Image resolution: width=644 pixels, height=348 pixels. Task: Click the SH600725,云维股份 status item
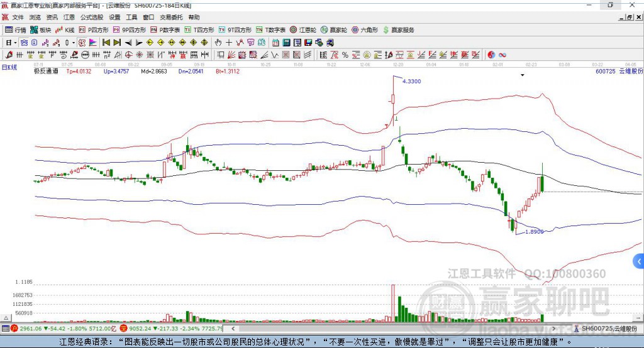tap(606, 329)
